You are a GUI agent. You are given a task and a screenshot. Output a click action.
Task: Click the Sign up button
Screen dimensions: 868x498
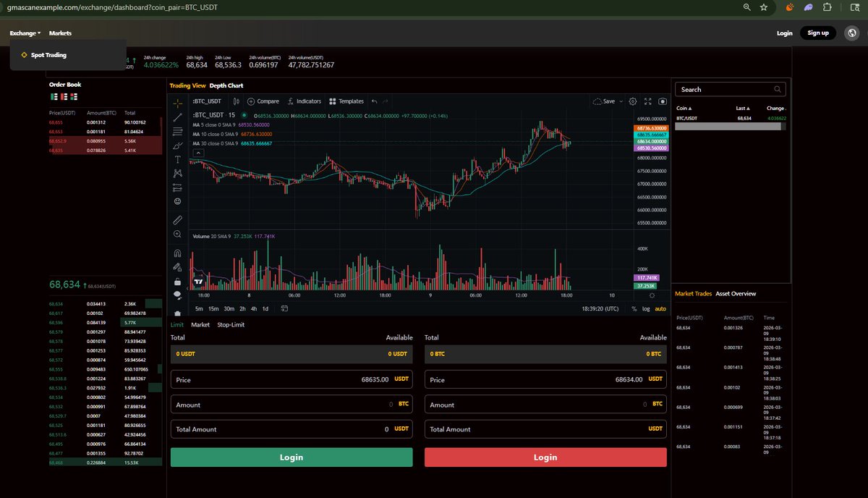[x=817, y=33]
